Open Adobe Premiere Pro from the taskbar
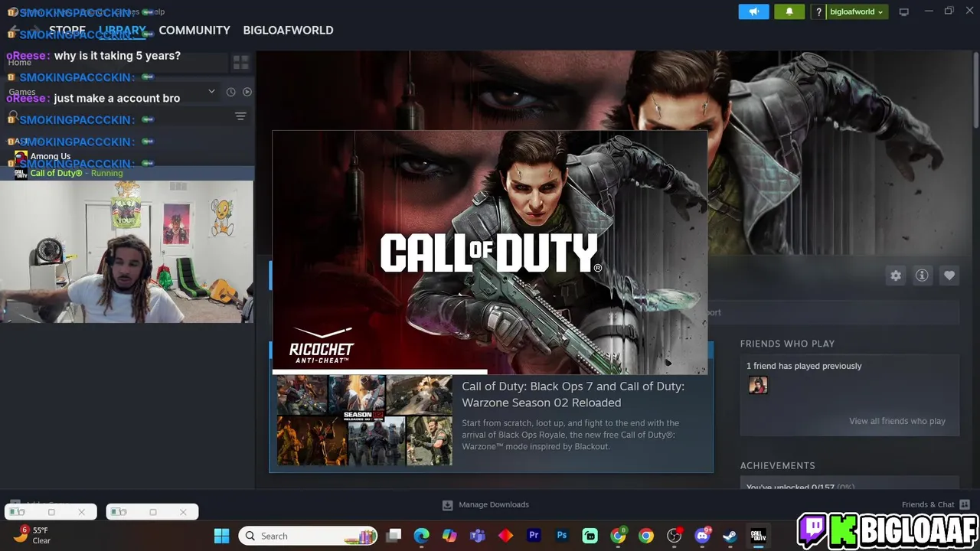 coord(534,536)
